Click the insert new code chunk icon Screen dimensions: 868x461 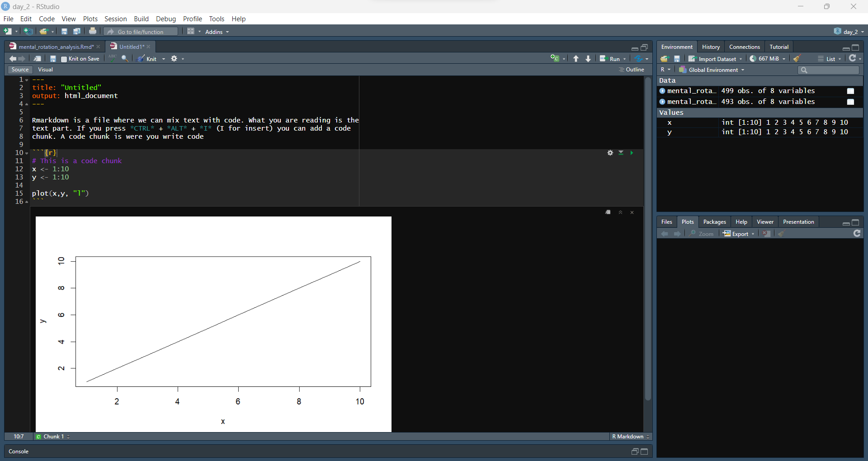555,59
